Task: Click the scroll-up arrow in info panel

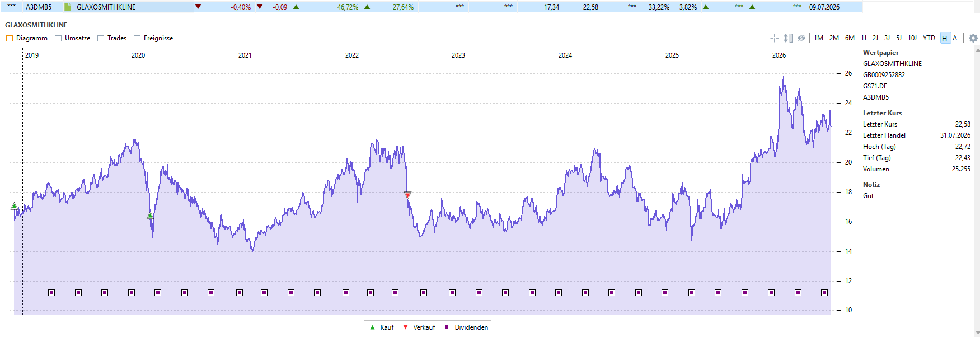Action: point(977,50)
